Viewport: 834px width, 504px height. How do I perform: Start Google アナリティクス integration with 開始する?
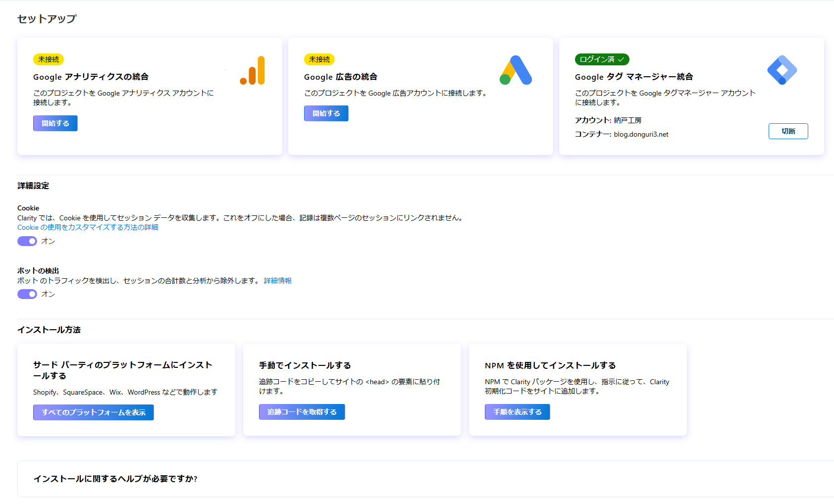coord(55,123)
